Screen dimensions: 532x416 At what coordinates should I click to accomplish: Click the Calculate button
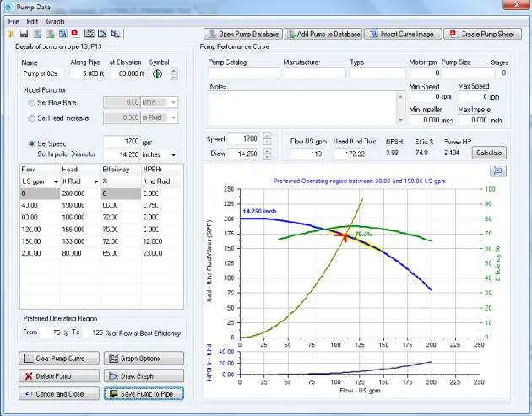point(489,153)
